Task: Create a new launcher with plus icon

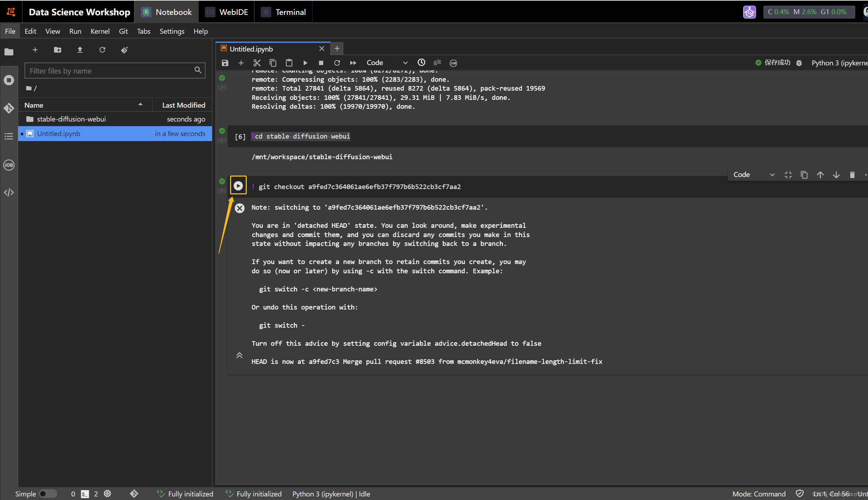Action: coord(35,50)
